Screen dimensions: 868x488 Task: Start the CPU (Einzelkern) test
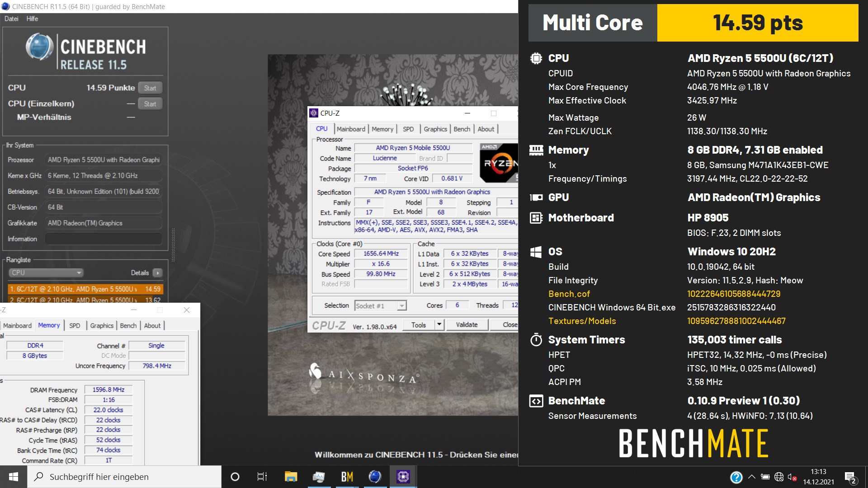pyautogui.click(x=150, y=104)
